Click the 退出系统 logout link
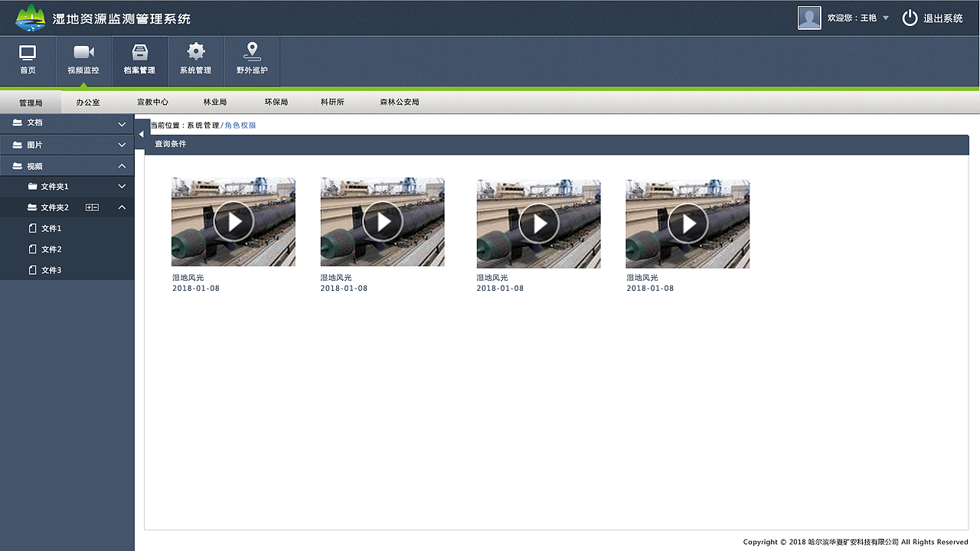 943,18
